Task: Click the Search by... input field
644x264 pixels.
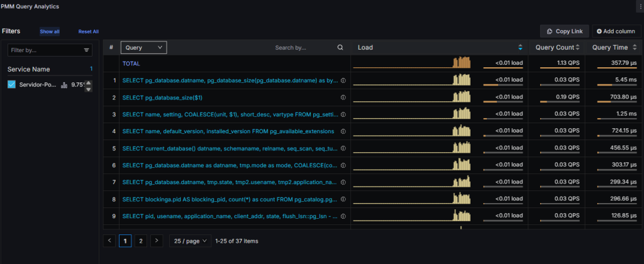Action: click(302, 47)
